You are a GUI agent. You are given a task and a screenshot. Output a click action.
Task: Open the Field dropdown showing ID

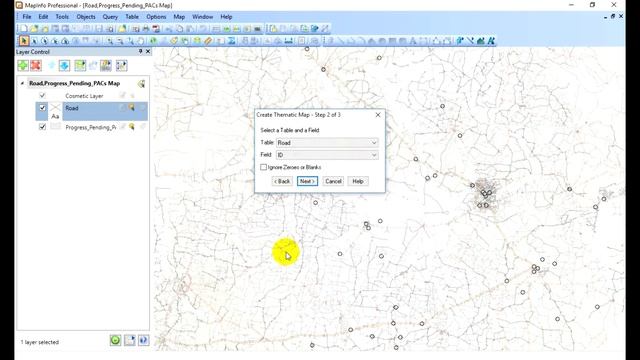pyautogui.click(x=327, y=155)
